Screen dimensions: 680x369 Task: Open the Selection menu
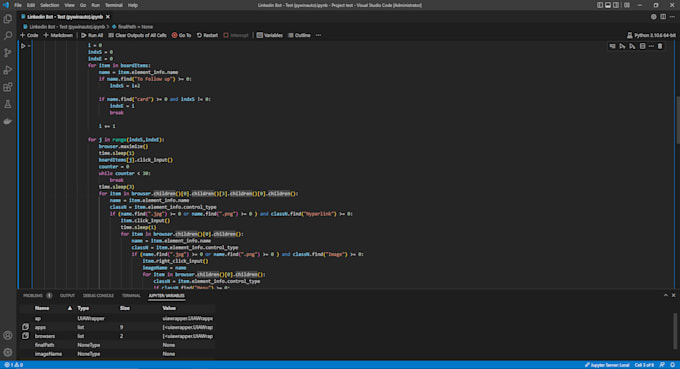[x=49, y=5]
